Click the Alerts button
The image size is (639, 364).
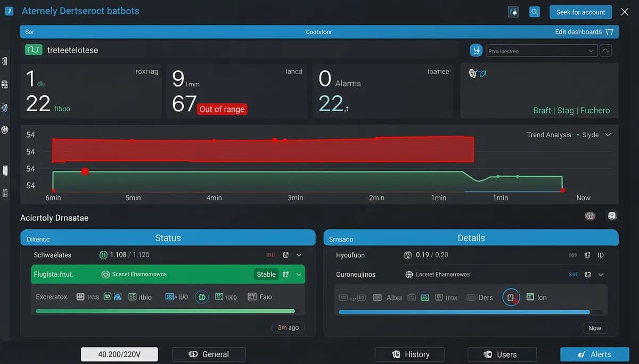pos(594,354)
